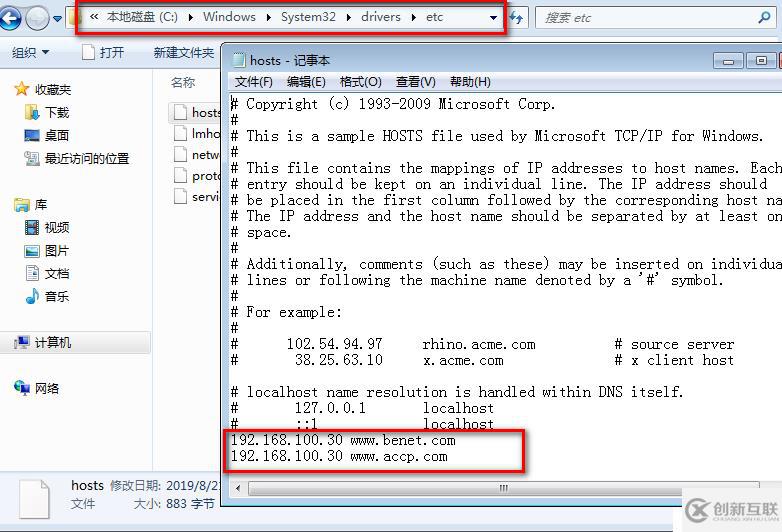Open the 视频 library
Image resolution: width=782 pixels, height=532 pixels.
pyautogui.click(x=47, y=227)
